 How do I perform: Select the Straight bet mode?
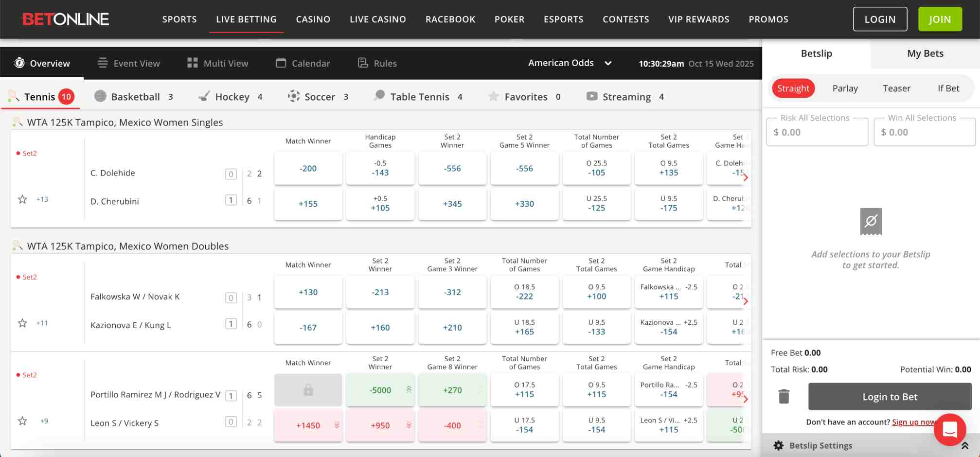coord(793,88)
